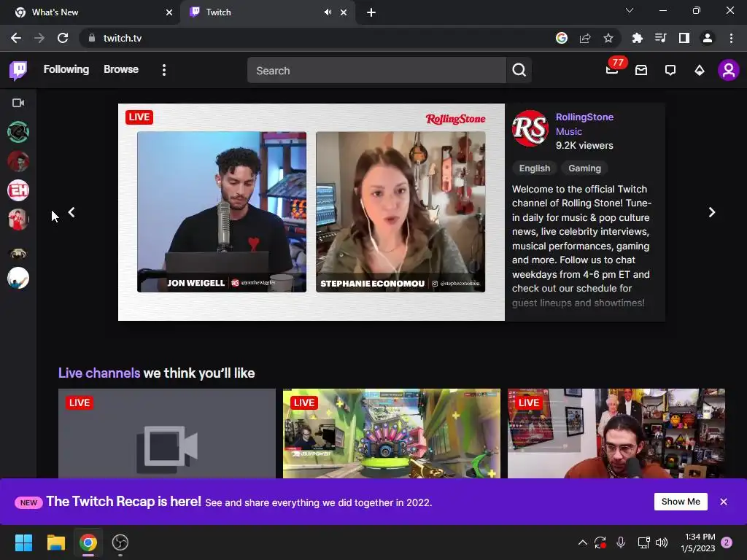Open the Music category link
This screenshot has height=560, width=747.
(569, 132)
